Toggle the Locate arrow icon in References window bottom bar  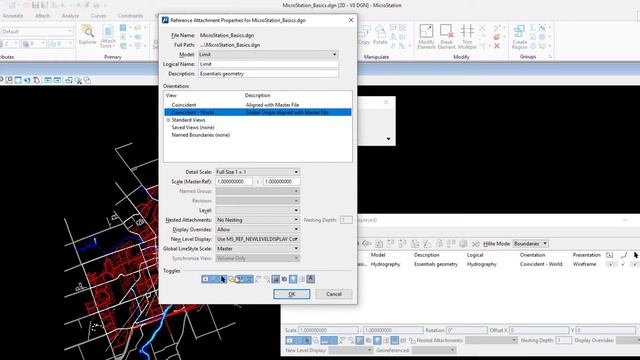tap(307, 340)
